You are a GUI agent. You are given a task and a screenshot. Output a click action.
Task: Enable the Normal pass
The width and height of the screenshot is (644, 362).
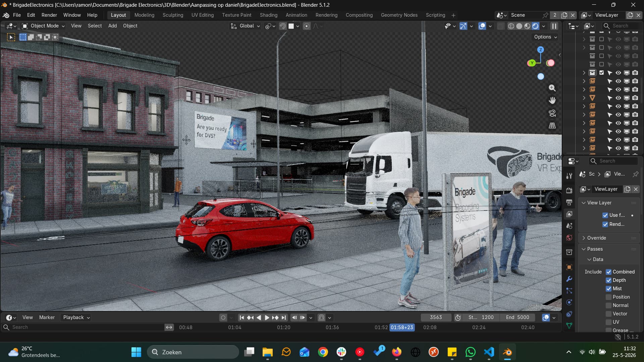point(608,305)
